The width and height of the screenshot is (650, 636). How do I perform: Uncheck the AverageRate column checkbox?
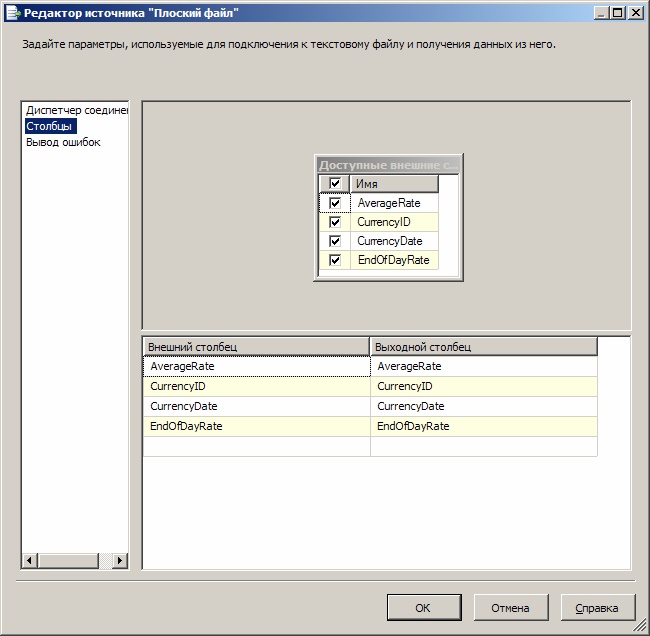tap(335, 203)
